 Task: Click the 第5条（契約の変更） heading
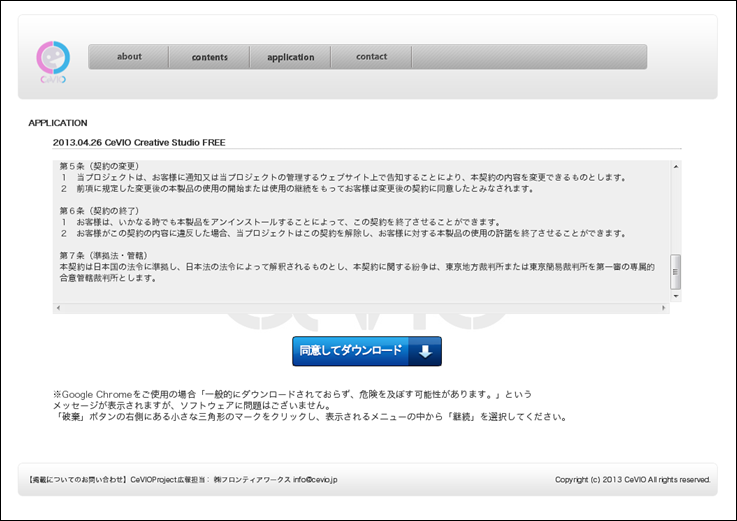(99, 166)
